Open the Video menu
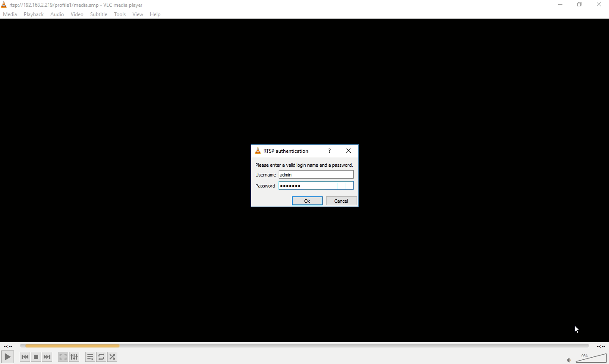This screenshot has width=609, height=364. point(77,14)
